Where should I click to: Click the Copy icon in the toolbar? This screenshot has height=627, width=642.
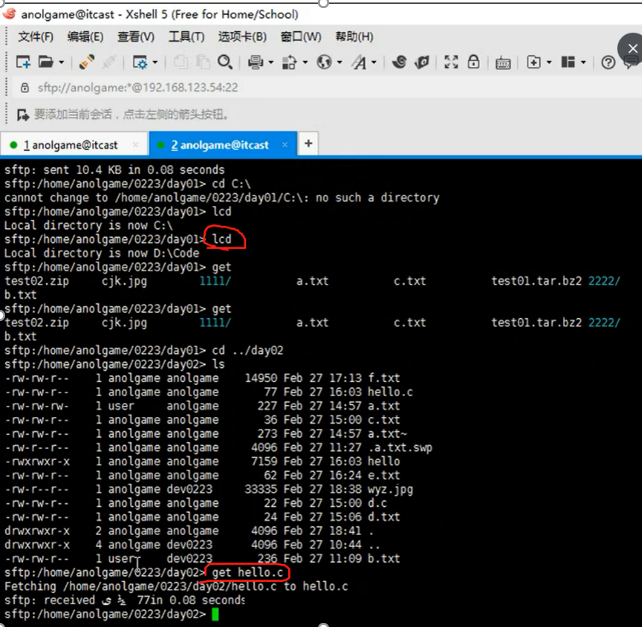click(181, 62)
